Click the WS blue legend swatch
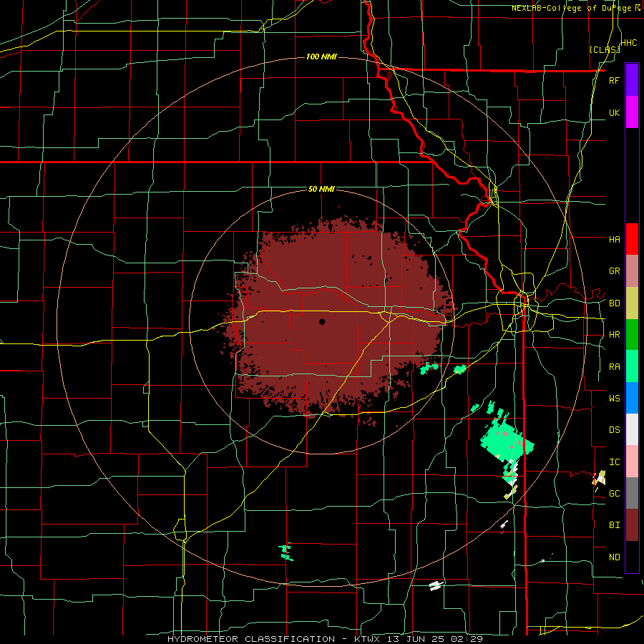This screenshot has height=644, width=644. tap(632, 398)
